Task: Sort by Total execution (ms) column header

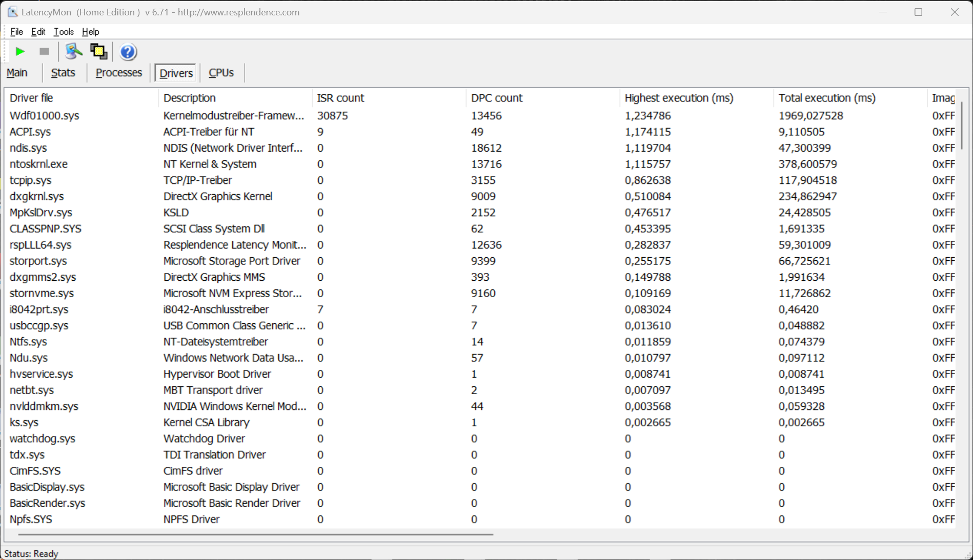Action: [x=850, y=98]
